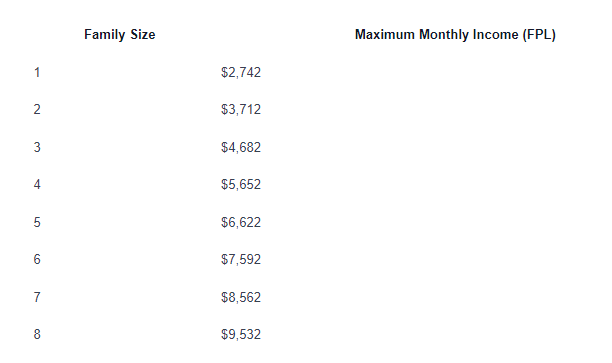Click the $3,712 income value
Viewport: 612px width, 363px height.
tap(241, 109)
